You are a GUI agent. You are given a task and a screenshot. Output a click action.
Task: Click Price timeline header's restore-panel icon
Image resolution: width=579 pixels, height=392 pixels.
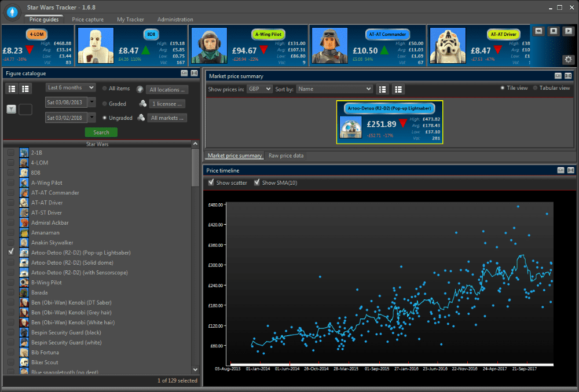560,170
